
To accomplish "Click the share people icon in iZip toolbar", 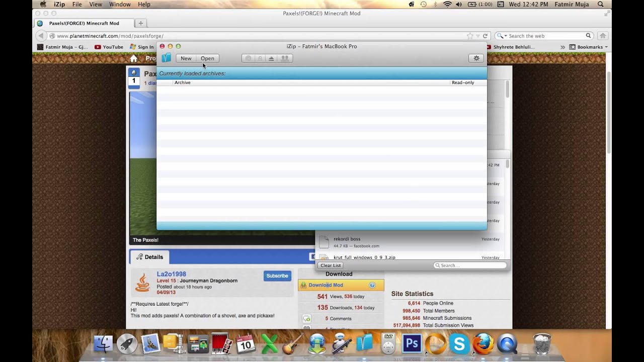I will [285, 58].
